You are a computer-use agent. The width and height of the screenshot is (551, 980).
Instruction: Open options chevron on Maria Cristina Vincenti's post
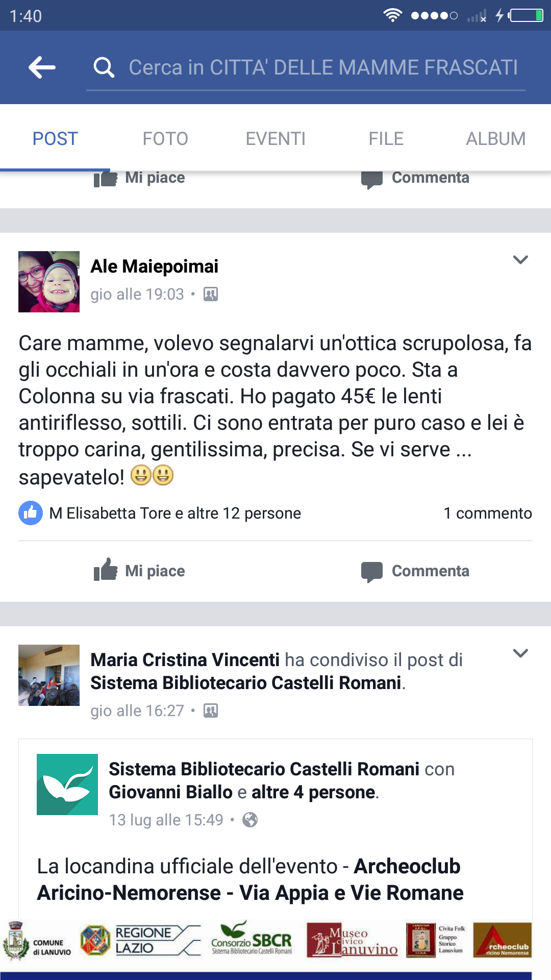point(520,653)
